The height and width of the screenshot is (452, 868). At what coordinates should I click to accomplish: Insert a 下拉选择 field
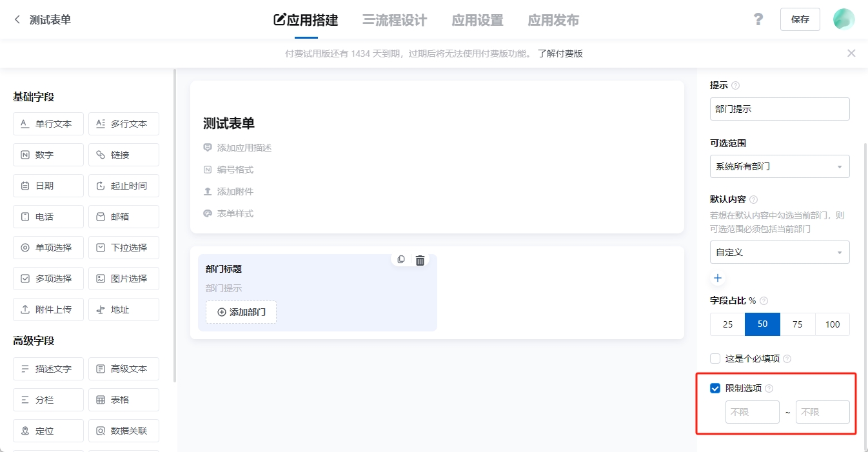[123, 247]
